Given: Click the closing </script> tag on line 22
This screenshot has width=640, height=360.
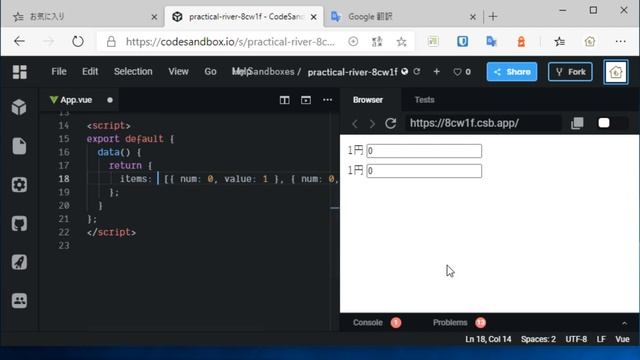Looking at the screenshot, I should coord(111,232).
